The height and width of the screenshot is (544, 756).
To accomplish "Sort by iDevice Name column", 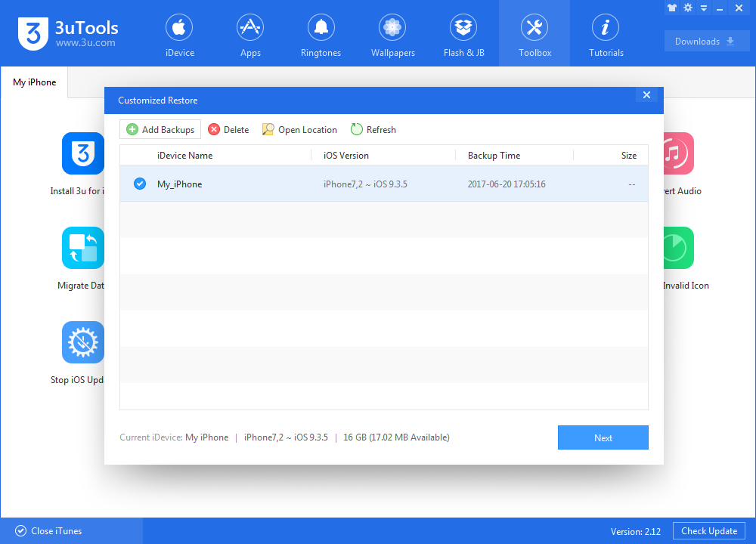I will click(184, 156).
